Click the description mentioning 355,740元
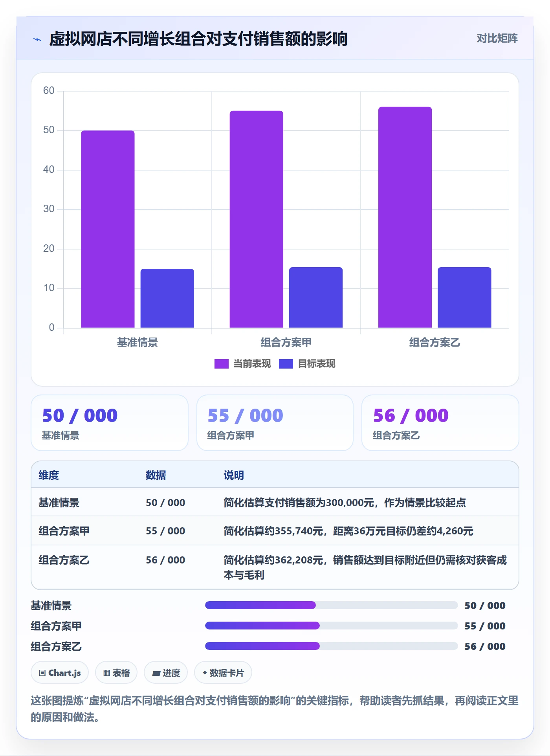 click(x=348, y=531)
